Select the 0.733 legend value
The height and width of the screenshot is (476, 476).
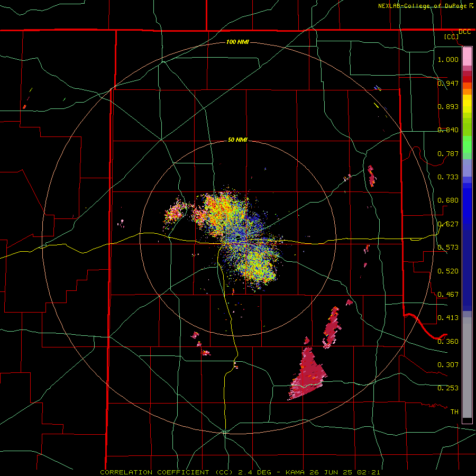pyautogui.click(x=448, y=177)
